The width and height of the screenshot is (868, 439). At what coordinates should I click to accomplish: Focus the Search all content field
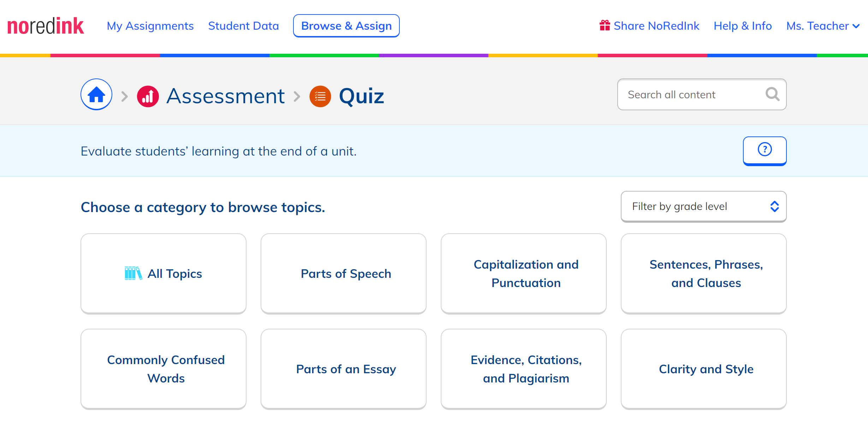[702, 94]
